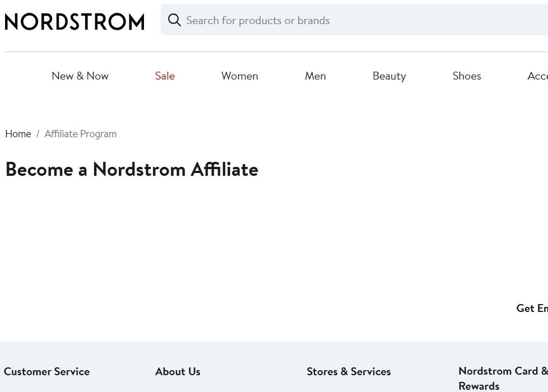Open the Beauty menu
Image resolution: width=548 pixels, height=392 pixels.
(389, 76)
